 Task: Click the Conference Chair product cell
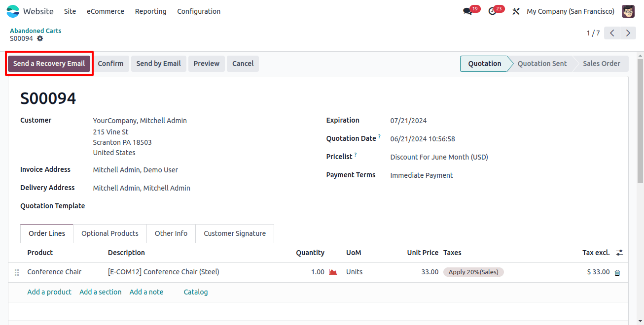[x=54, y=272]
